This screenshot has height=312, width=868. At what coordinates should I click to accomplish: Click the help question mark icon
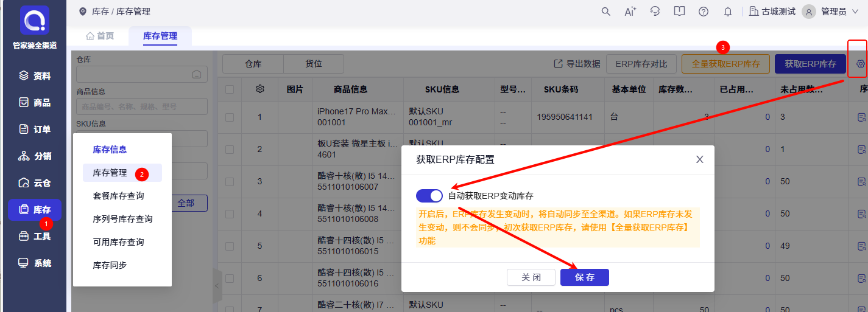point(704,12)
